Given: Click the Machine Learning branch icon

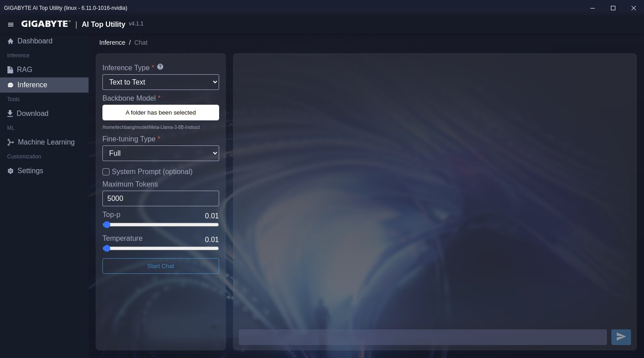Looking at the screenshot, I should point(10,142).
